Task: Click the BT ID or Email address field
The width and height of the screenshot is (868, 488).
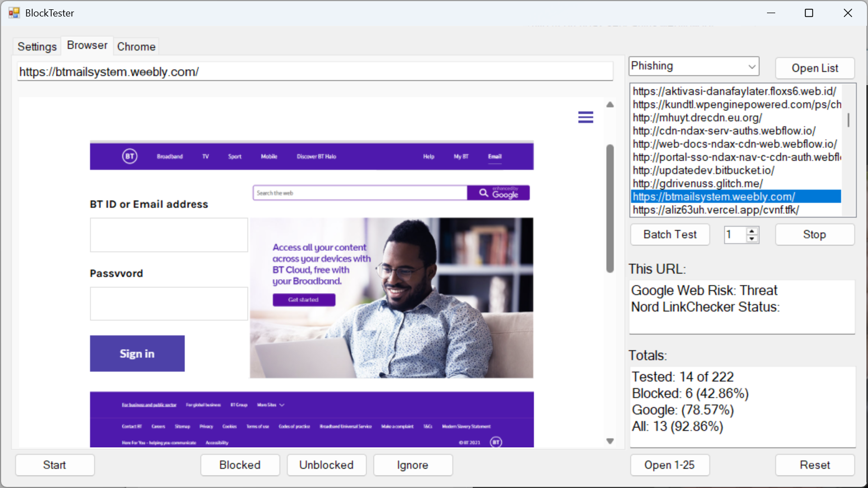Action: click(x=169, y=235)
